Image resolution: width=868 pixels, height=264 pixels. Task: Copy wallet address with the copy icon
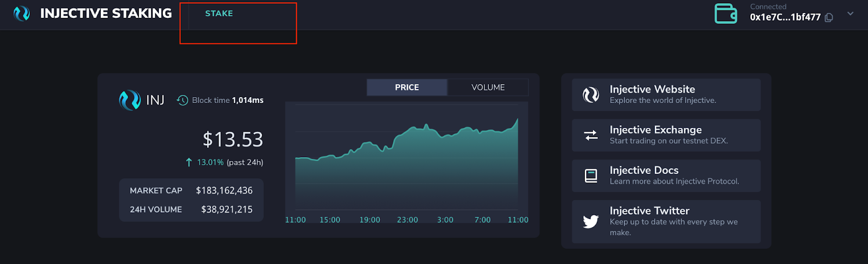point(829,17)
